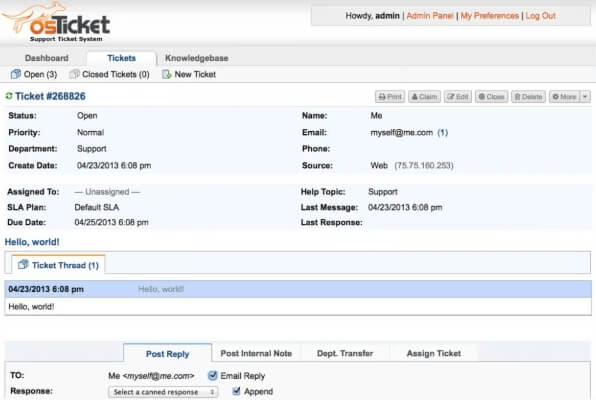Click the myself@me.com email address
This screenshot has height=400, width=596.
401,132
